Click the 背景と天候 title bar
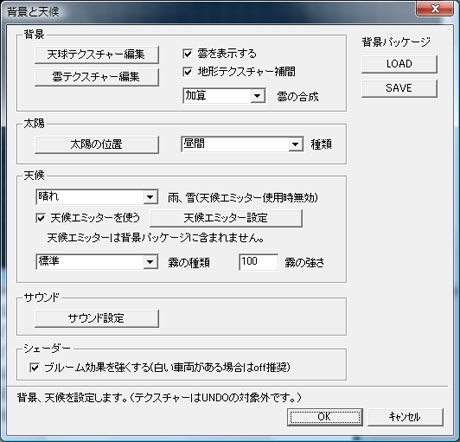This screenshot has width=460, height=442. point(207,12)
